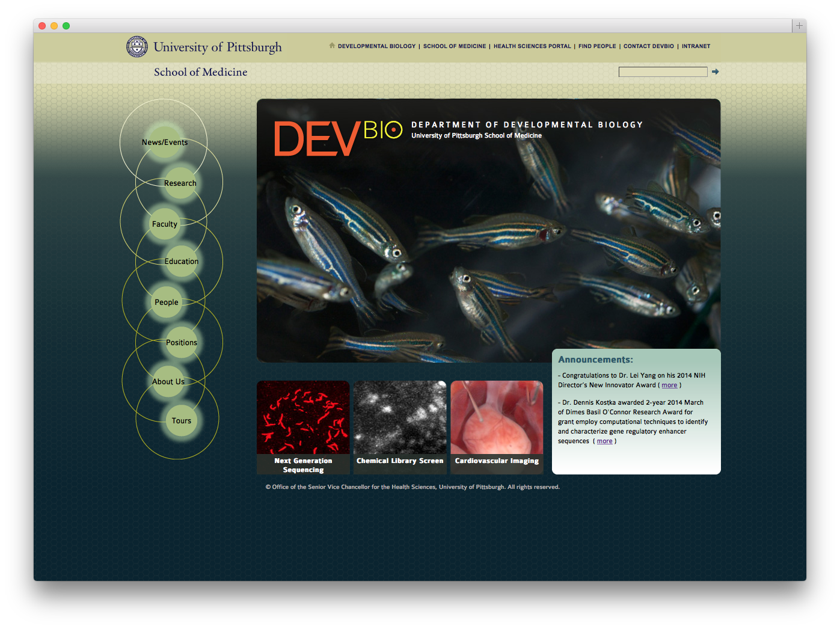Open new browser tab with plus button
Screen dimensions: 840x629
(x=799, y=26)
